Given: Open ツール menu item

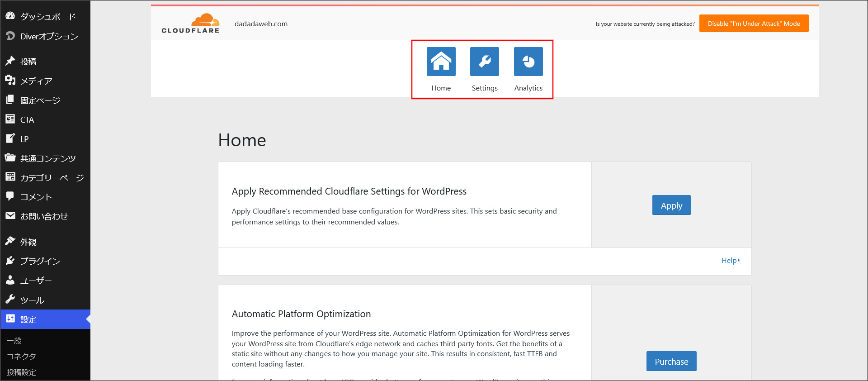Looking at the screenshot, I should [45, 300].
